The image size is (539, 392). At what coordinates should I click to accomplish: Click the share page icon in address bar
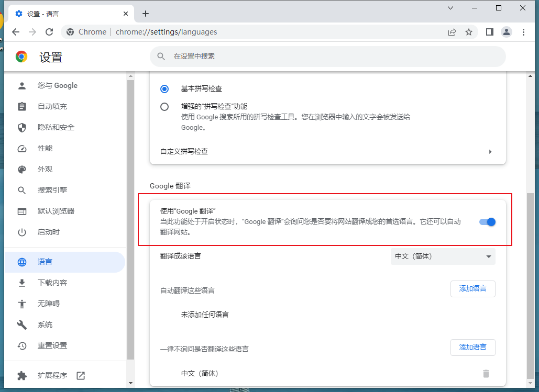coord(452,32)
